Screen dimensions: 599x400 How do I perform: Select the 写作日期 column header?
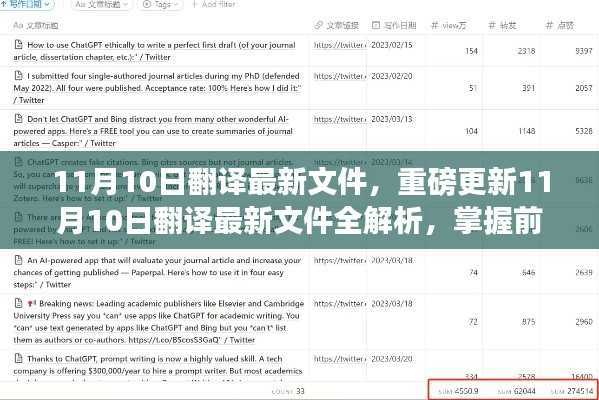394,25
